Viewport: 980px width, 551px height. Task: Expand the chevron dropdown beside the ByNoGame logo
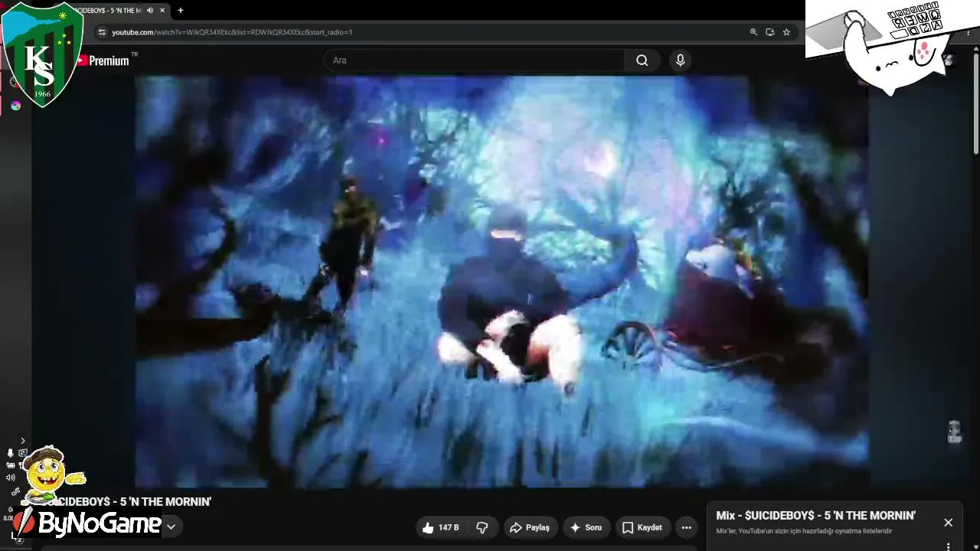[171, 527]
